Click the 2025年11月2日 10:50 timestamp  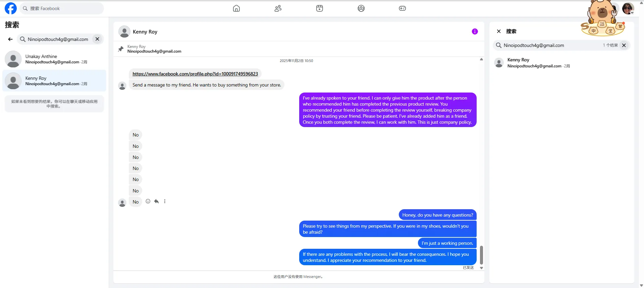coord(297,61)
